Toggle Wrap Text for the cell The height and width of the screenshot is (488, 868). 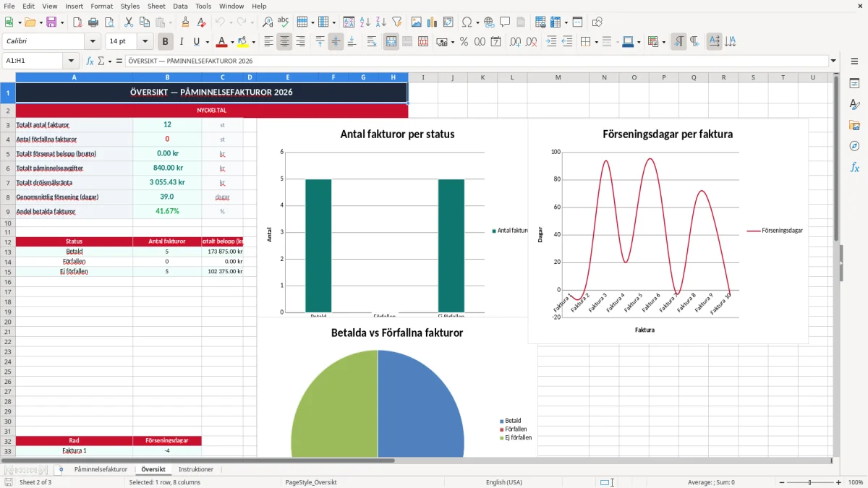(372, 42)
